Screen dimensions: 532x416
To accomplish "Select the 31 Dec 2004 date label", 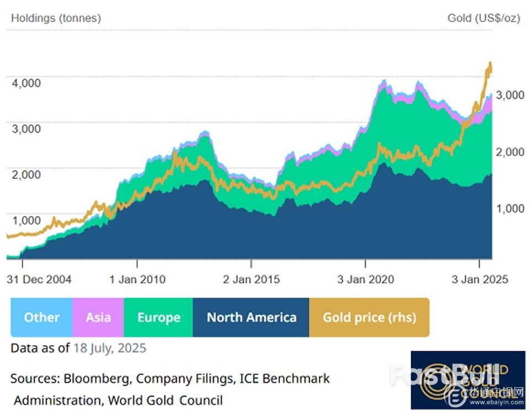I will (39, 279).
